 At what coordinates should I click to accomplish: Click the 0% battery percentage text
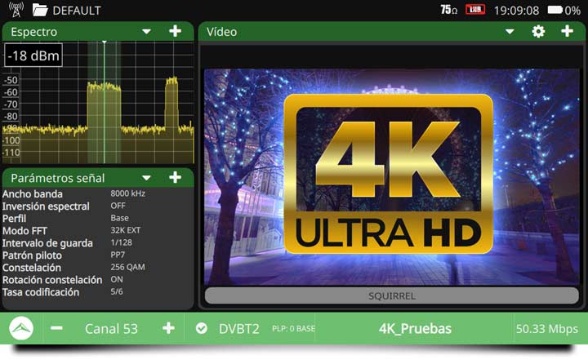tap(572, 11)
